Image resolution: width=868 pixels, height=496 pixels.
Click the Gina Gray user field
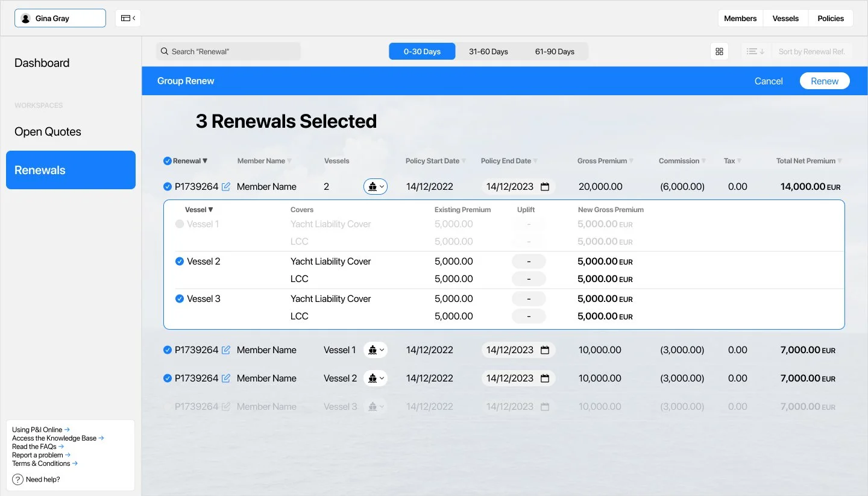[x=60, y=18]
